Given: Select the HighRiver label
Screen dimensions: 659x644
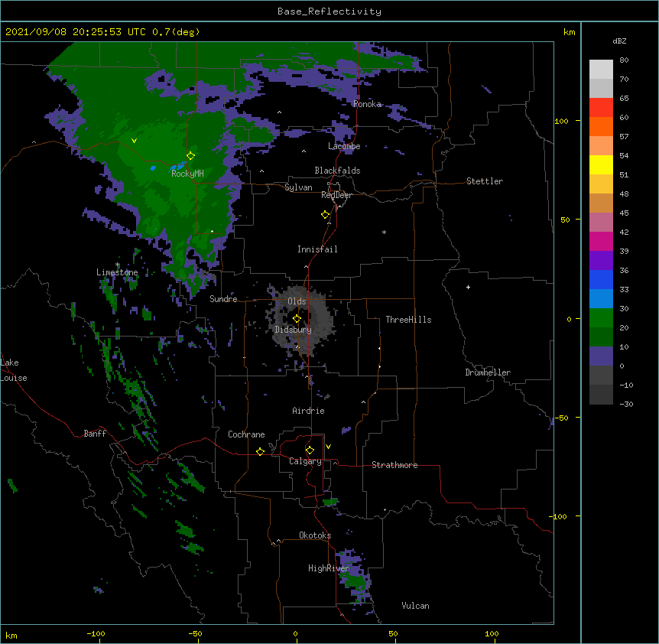Looking at the screenshot, I should pos(329,568).
